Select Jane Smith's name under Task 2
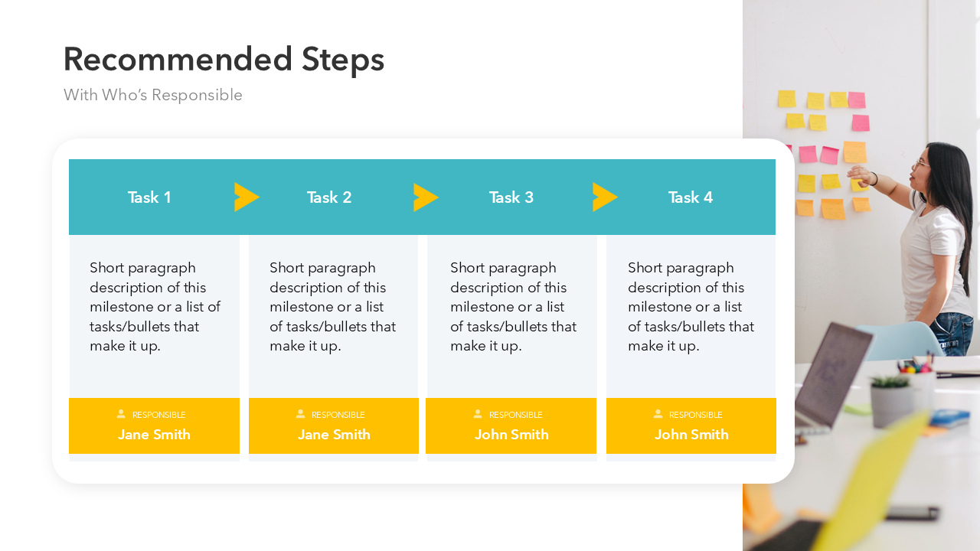This screenshot has width=980, height=551. 334,435
